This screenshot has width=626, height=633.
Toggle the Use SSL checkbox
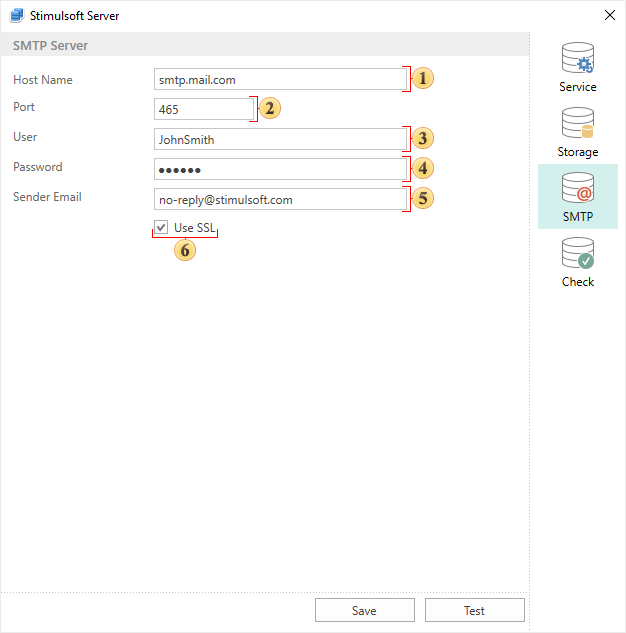point(161,227)
